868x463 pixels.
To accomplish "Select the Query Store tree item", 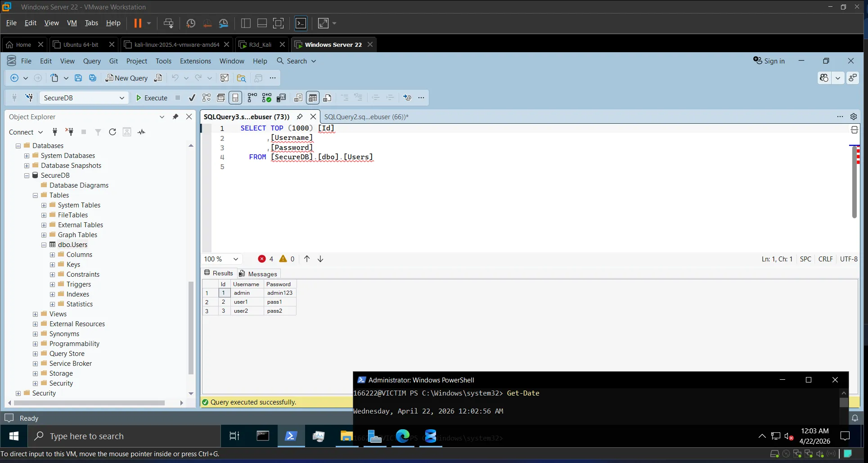I will pyautogui.click(x=67, y=354).
